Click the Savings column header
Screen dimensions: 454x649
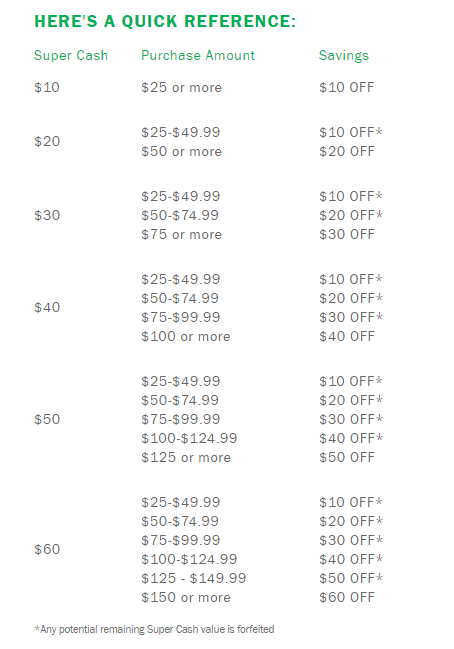tap(344, 55)
